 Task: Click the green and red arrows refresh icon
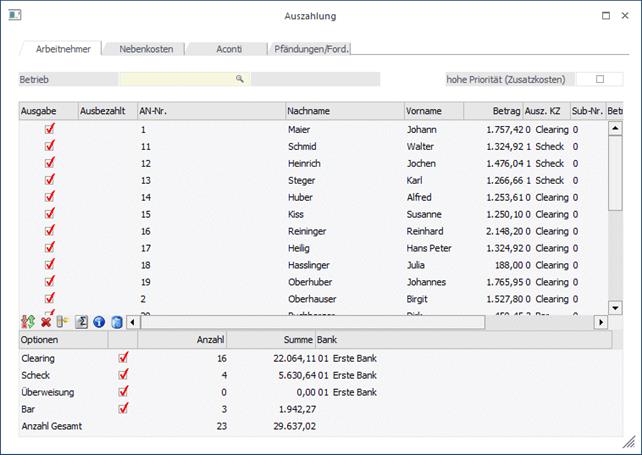28,322
